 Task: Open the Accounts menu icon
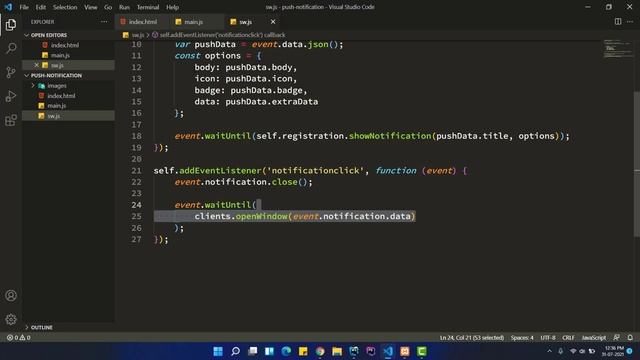tap(11, 296)
